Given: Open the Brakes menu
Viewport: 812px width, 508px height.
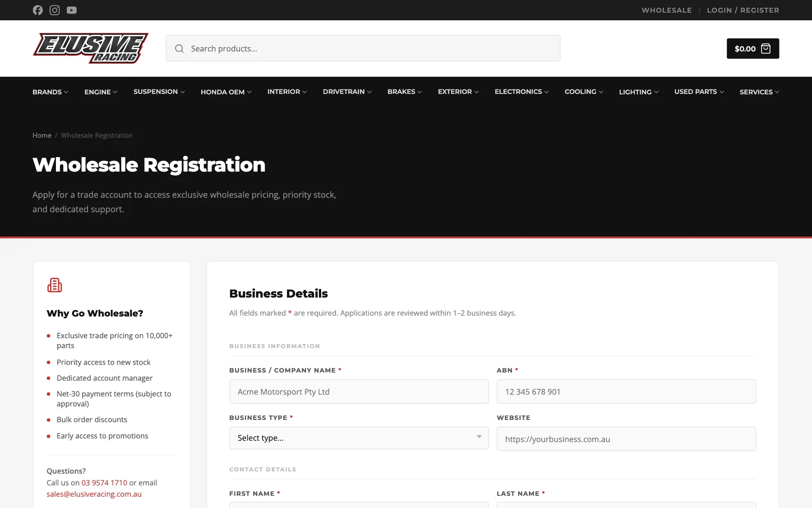Looking at the screenshot, I should click(x=405, y=92).
